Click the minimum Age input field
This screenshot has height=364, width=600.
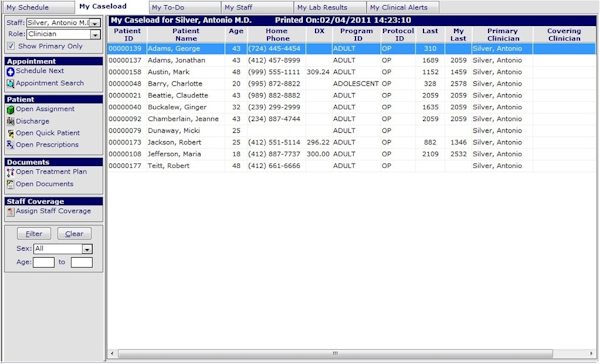coord(44,263)
